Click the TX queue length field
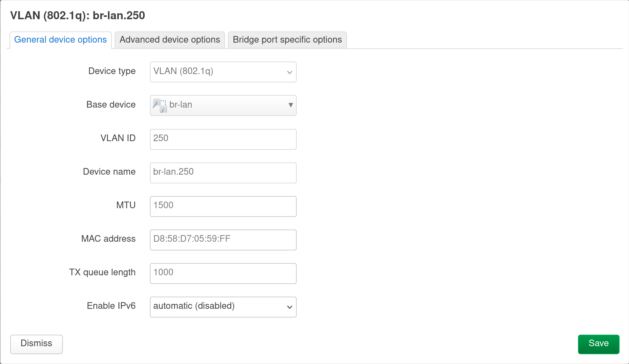This screenshot has width=629, height=364. [x=223, y=273]
